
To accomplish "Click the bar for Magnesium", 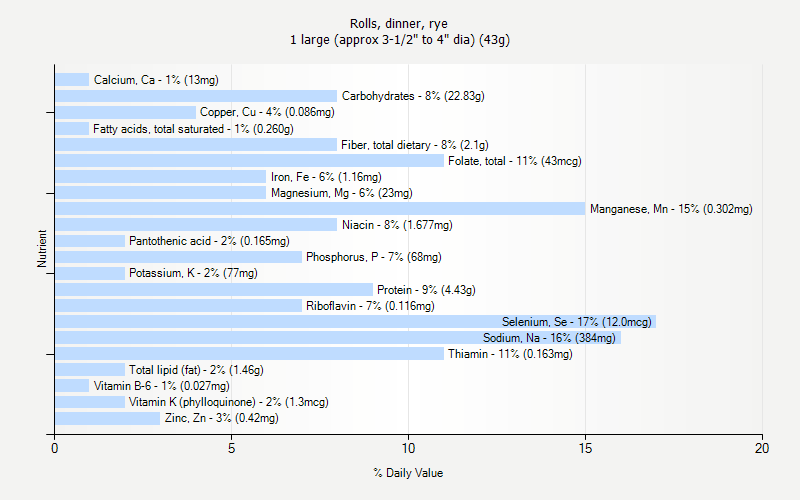I will point(161,192).
